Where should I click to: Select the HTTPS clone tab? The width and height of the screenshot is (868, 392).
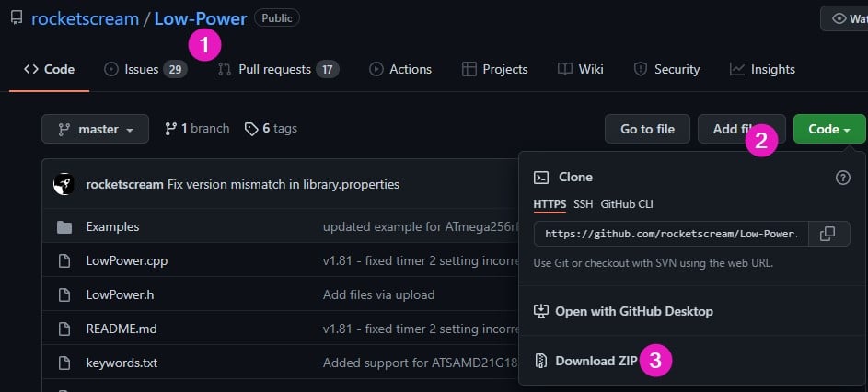tap(550, 203)
